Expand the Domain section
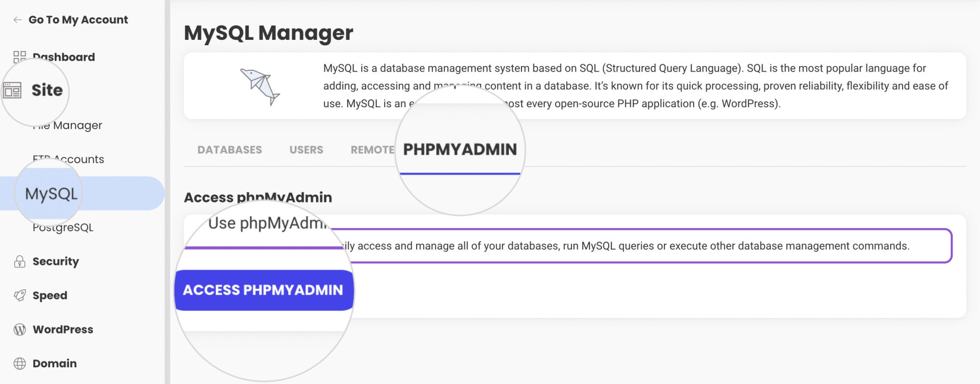The image size is (980, 384). 55,363
